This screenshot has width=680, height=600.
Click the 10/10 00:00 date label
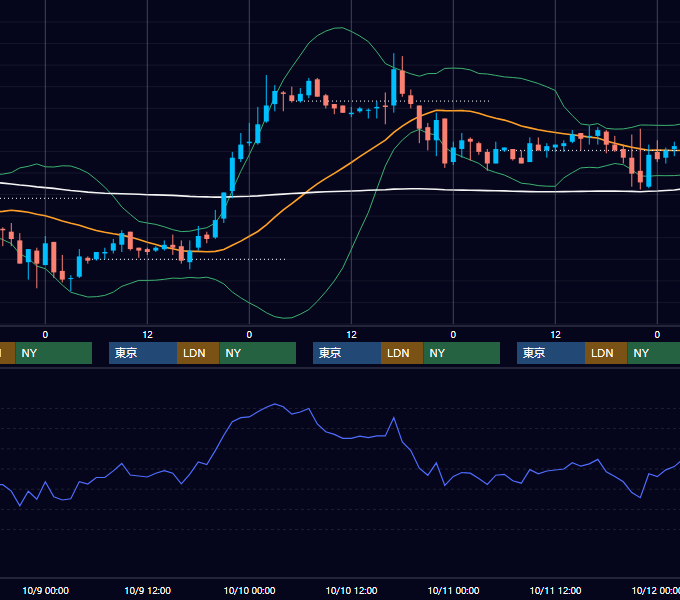coord(249,590)
